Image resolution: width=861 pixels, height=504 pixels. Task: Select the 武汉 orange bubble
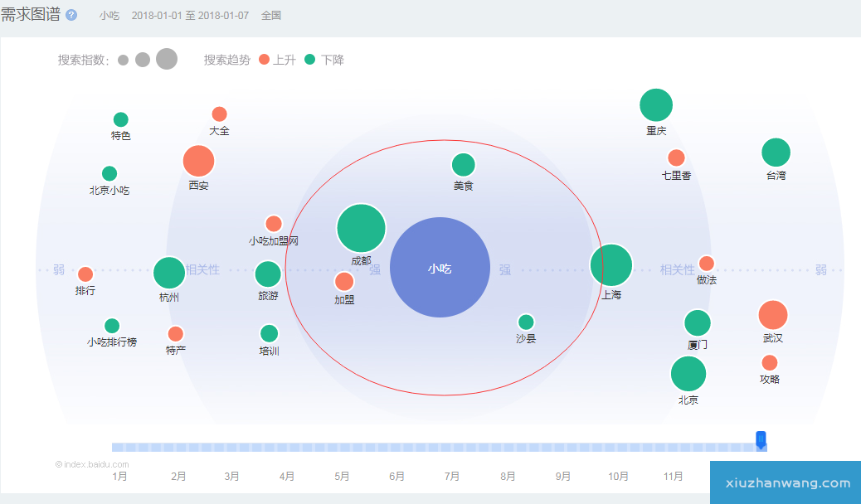pyautogui.click(x=772, y=315)
